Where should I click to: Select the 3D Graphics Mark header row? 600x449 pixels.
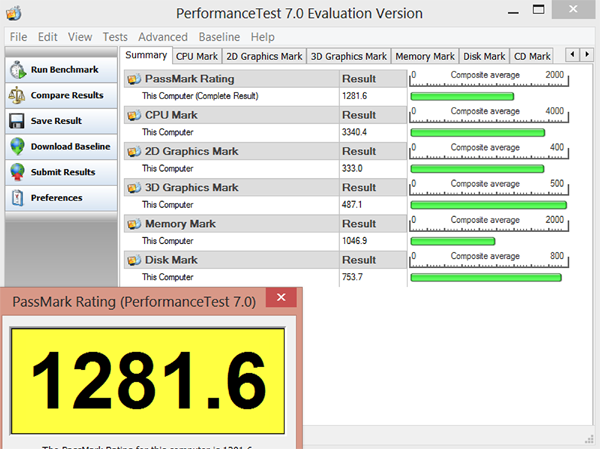266,188
